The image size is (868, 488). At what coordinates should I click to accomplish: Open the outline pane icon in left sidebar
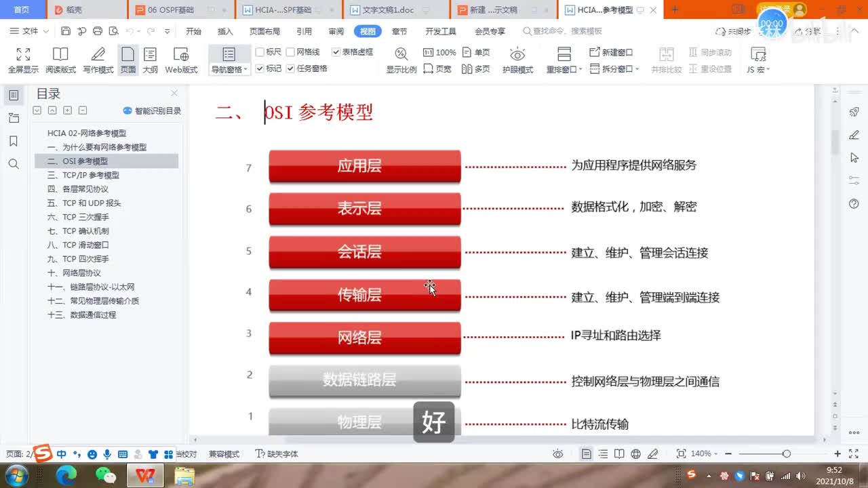[14, 95]
